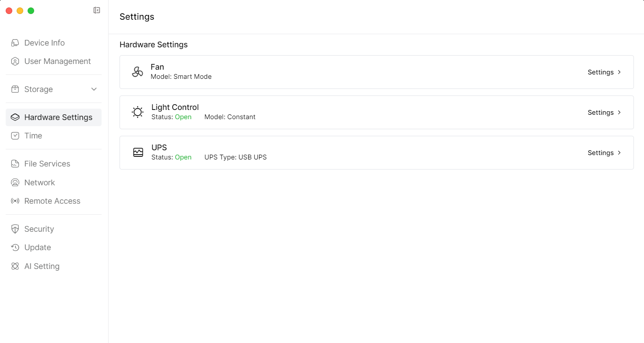Click the Security shield icon
The height and width of the screenshot is (343, 644).
(15, 229)
